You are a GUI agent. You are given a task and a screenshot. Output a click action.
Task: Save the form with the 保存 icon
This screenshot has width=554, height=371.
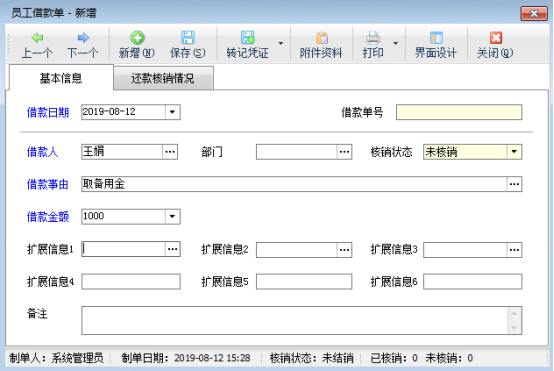pyautogui.click(x=188, y=37)
